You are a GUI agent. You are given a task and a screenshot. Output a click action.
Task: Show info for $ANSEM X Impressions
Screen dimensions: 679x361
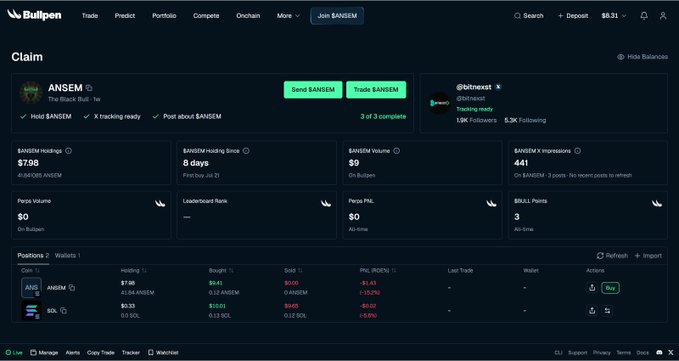tap(577, 151)
